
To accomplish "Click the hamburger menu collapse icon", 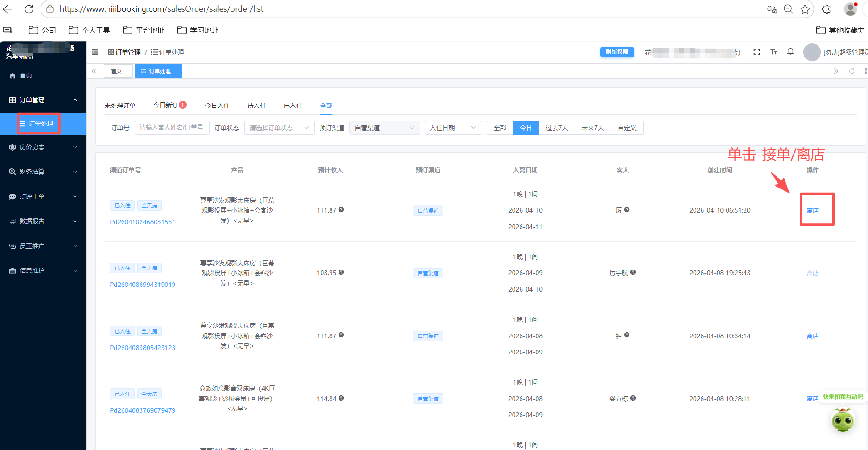I will [95, 52].
